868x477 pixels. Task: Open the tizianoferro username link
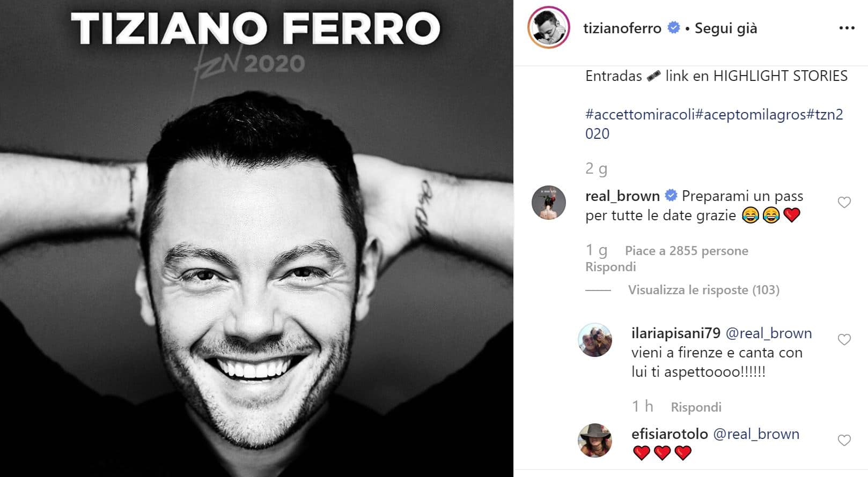click(622, 28)
